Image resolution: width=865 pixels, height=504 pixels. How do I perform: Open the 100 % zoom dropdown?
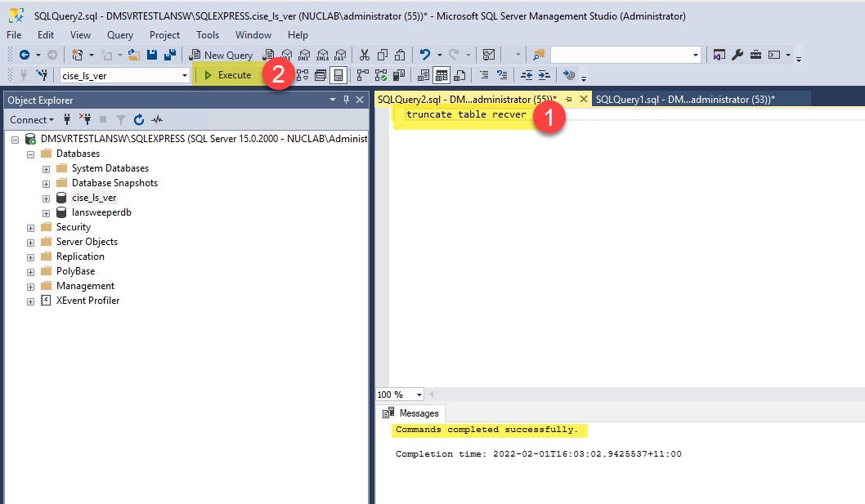click(x=419, y=395)
